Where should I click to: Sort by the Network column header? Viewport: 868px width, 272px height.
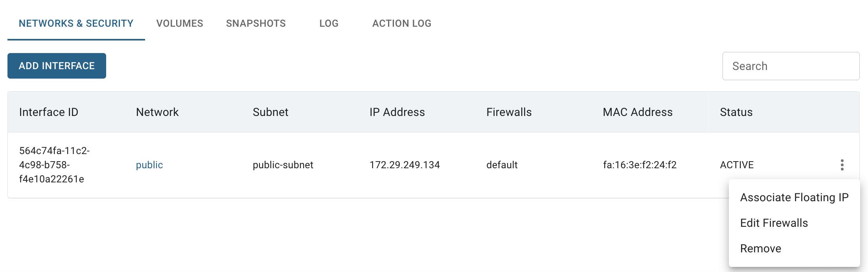click(157, 112)
